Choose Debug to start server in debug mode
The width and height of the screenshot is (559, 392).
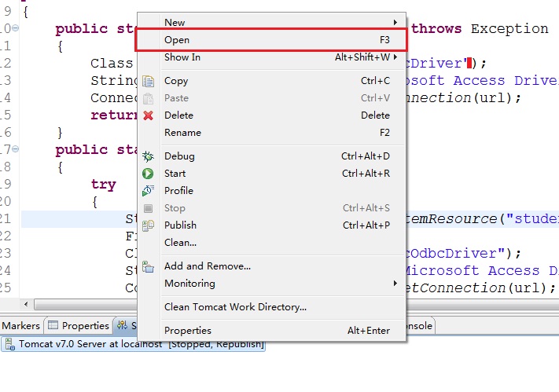[x=271, y=156]
